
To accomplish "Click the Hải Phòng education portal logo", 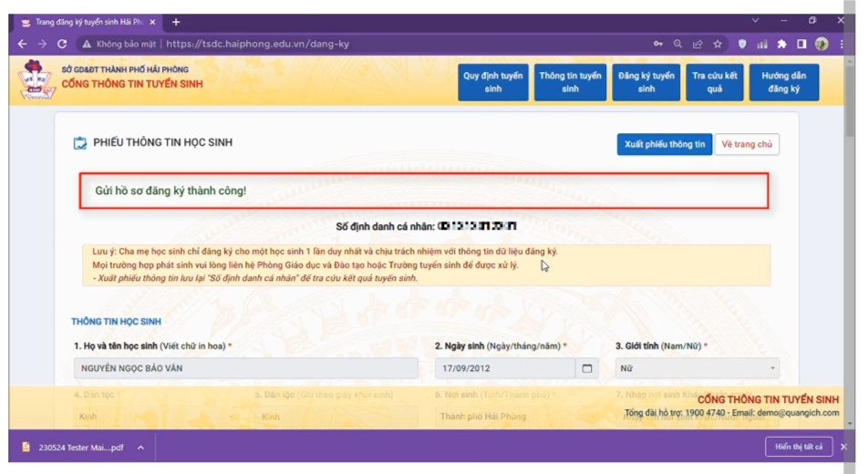I will (x=36, y=80).
